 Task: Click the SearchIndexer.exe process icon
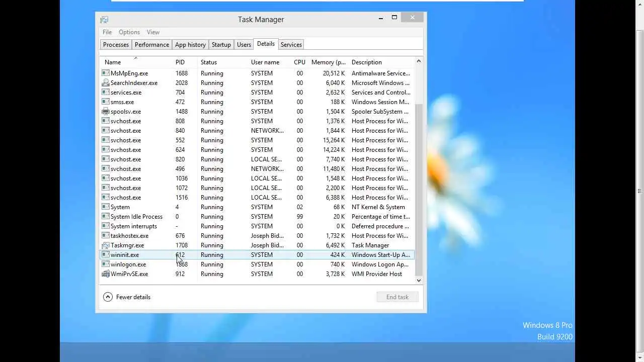(x=106, y=82)
